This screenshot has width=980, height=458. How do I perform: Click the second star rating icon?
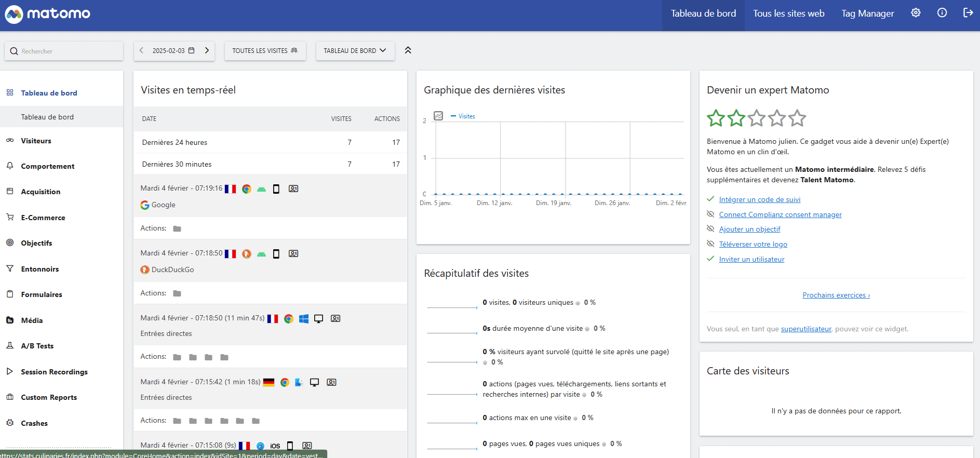coord(736,118)
